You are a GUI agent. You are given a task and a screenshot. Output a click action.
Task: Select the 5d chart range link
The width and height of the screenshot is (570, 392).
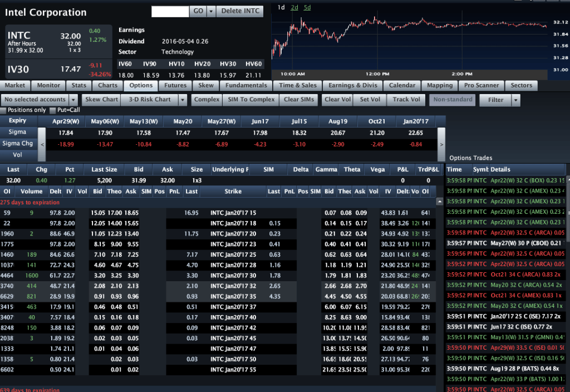pos(307,7)
